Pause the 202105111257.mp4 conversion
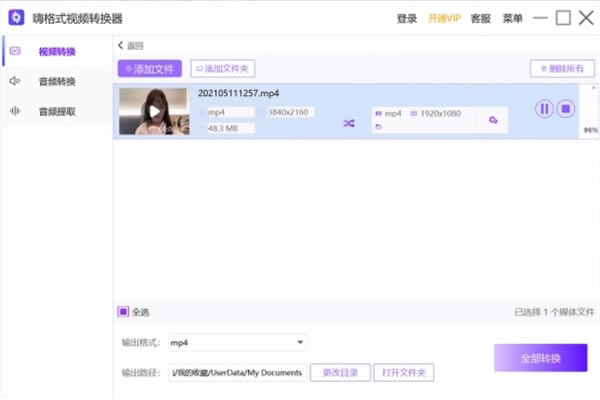Image resolution: width=600 pixels, height=400 pixels. [544, 109]
